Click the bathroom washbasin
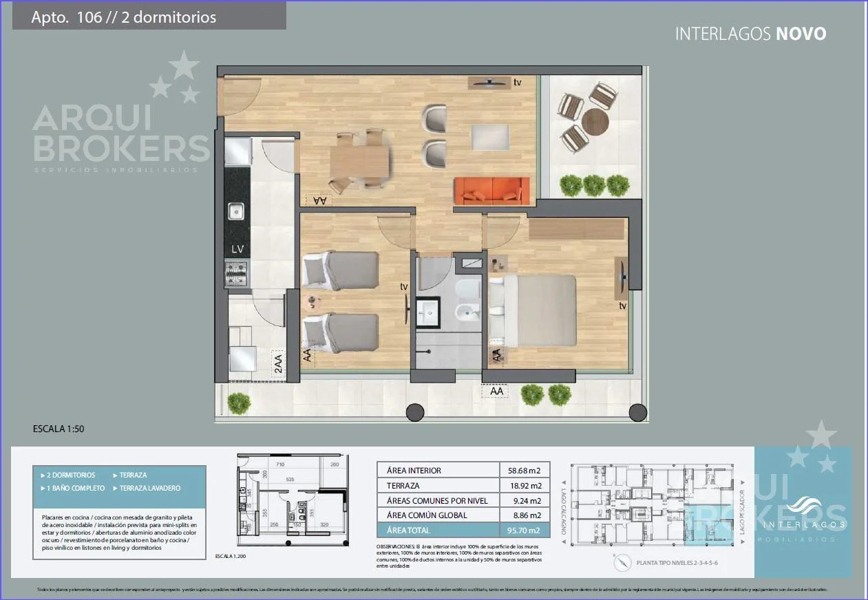868x600 pixels. (x=428, y=311)
